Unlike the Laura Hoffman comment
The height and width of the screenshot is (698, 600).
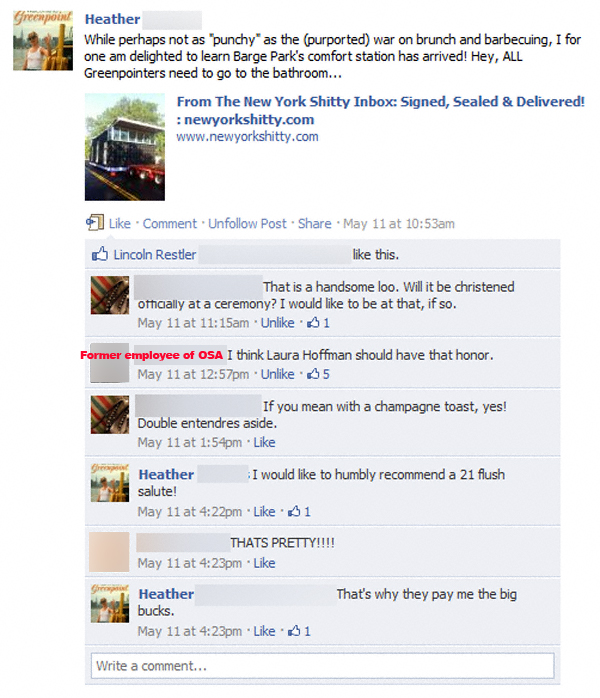(x=277, y=374)
